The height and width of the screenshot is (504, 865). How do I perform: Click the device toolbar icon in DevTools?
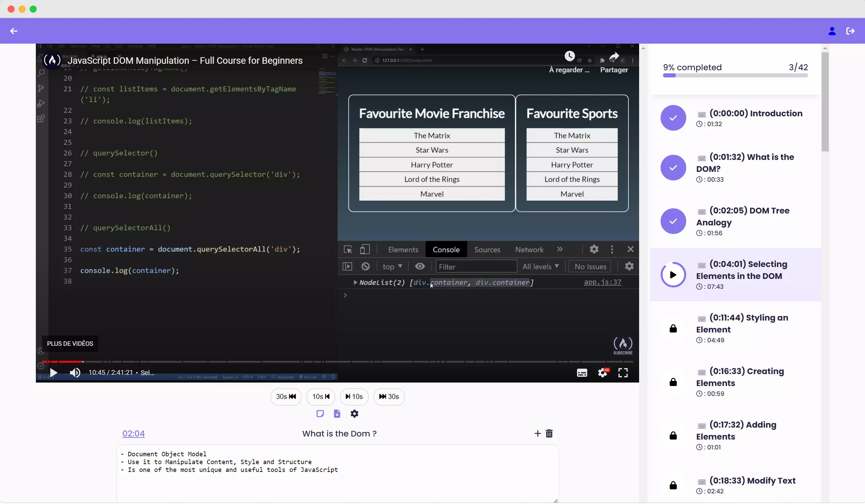[x=365, y=249]
